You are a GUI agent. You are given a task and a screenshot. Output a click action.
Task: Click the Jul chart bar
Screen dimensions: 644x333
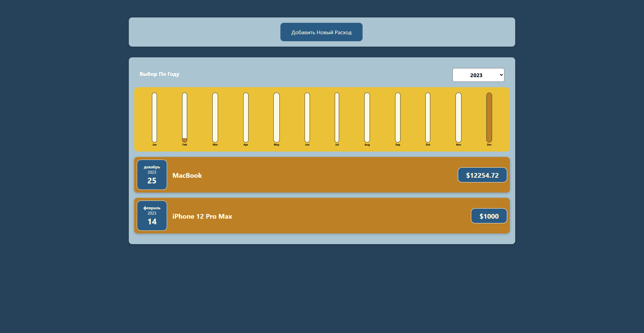[x=337, y=117]
